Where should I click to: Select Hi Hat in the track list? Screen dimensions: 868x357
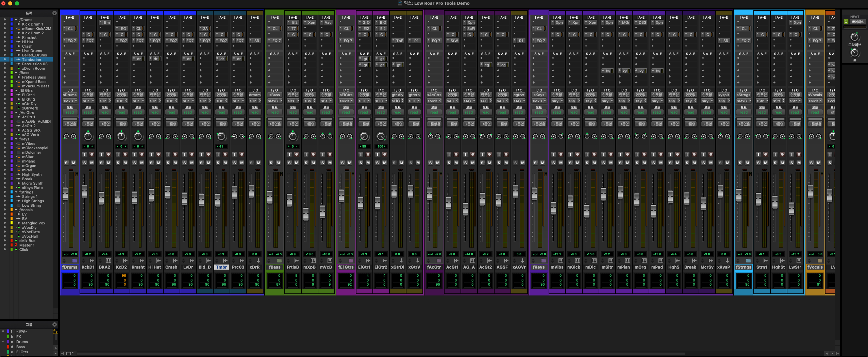[27, 42]
